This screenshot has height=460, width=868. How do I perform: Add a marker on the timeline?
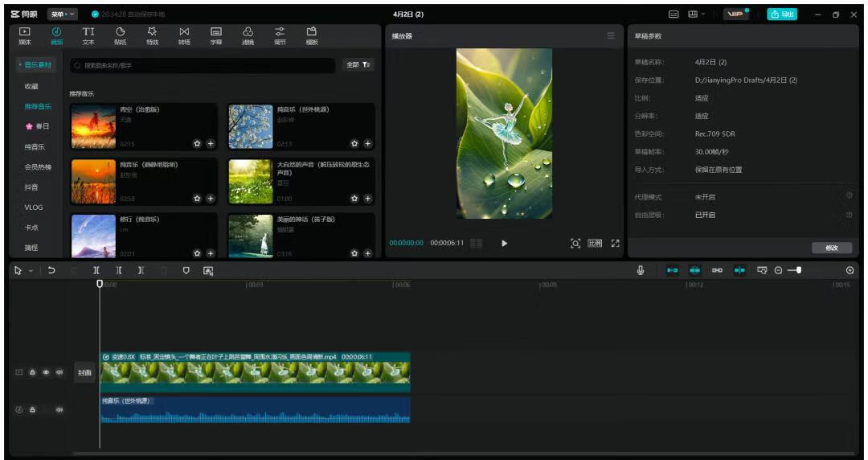(x=186, y=270)
